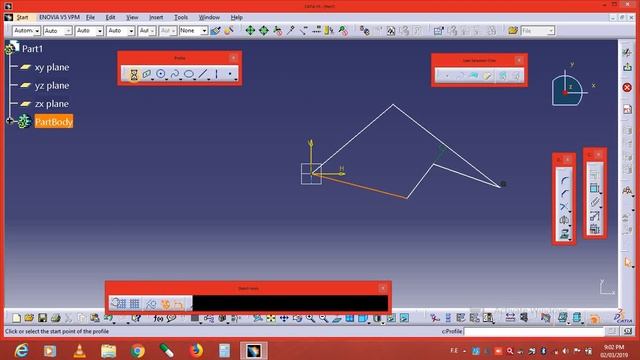Choose the Project 3D Elements tool
The height and width of the screenshot is (360, 640).
[564, 233]
